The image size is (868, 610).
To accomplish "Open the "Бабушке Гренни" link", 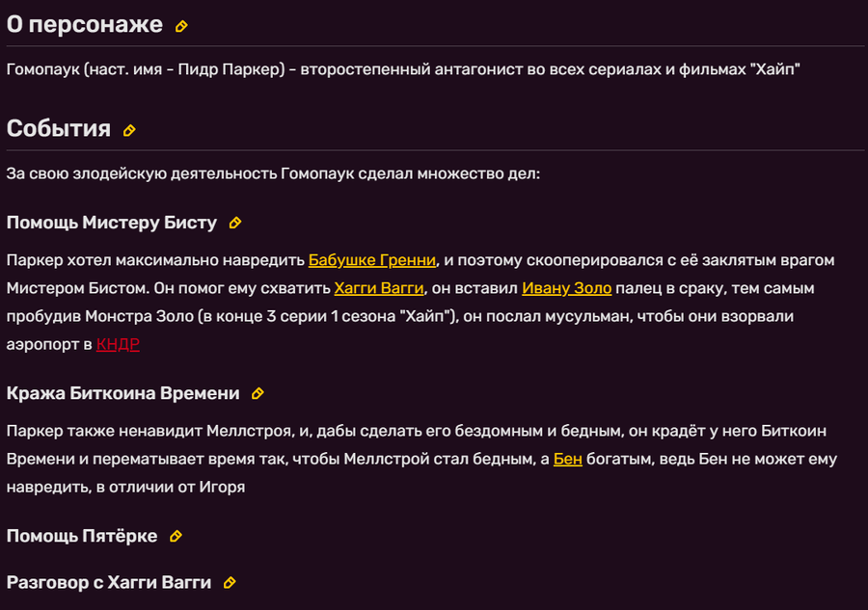I will click(372, 260).
